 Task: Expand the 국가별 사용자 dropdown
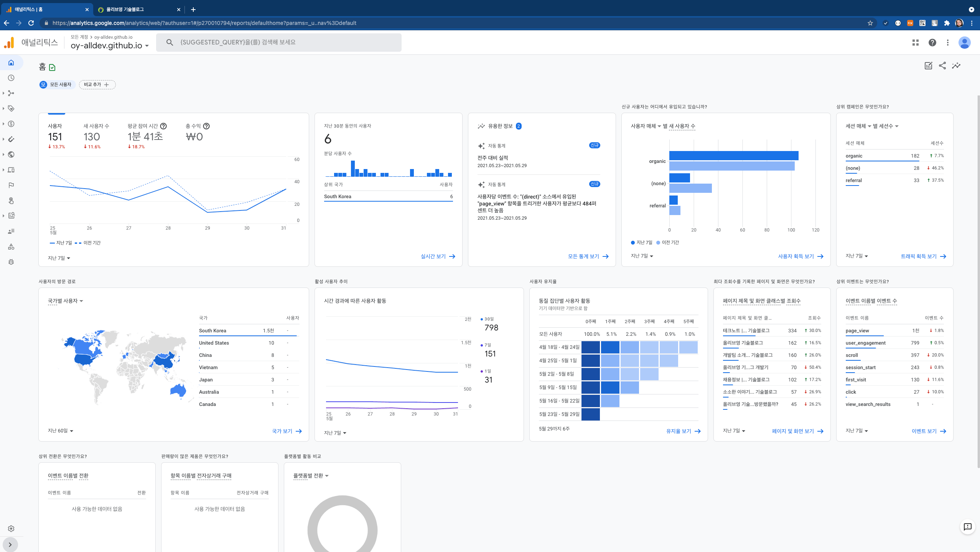point(66,301)
